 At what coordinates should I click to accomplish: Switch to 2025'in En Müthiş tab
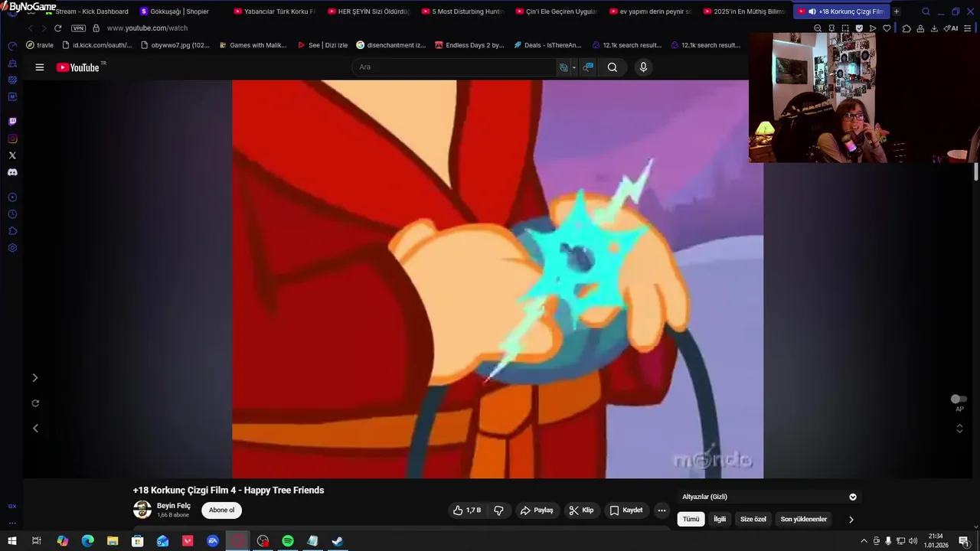click(x=745, y=11)
